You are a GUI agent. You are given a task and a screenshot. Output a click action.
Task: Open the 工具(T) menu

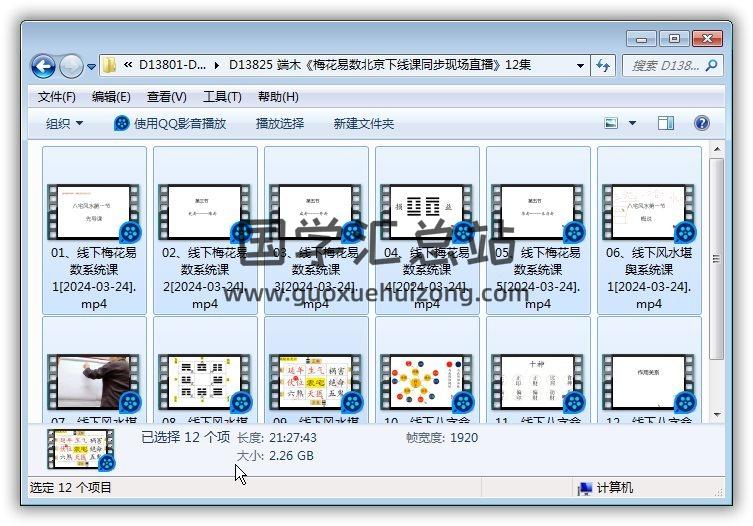[222, 97]
